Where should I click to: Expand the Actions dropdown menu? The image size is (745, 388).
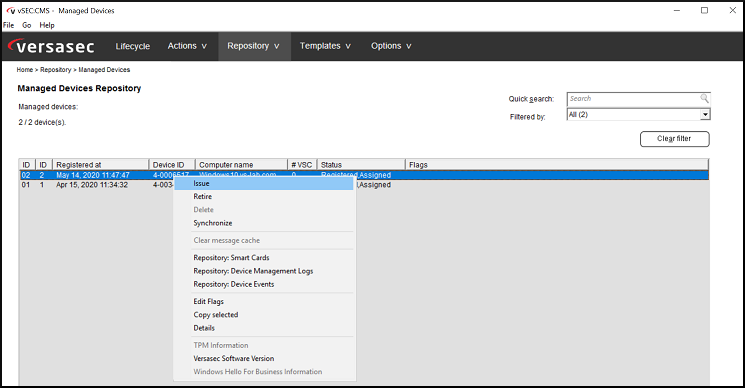(187, 46)
